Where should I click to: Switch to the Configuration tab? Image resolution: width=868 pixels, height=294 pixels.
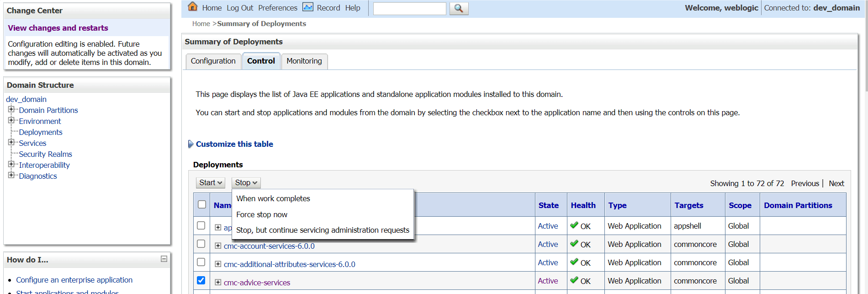click(x=213, y=61)
